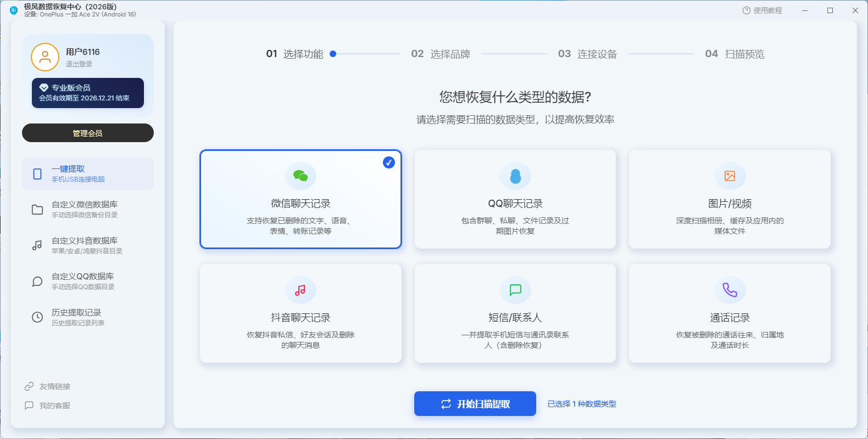
Task: Minimize the application window
Action: coord(805,10)
